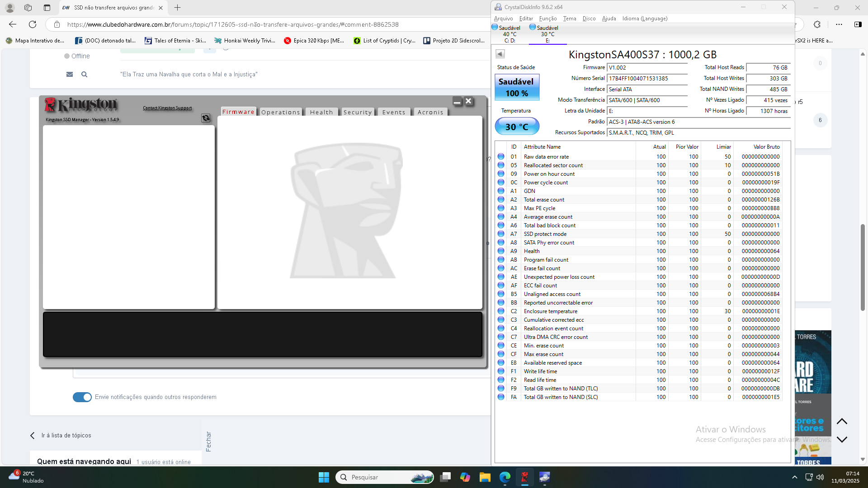Viewport: 868px width, 488px height.
Task: Click the taskbar clock showing 07:14
Action: pyautogui.click(x=845, y=477)
